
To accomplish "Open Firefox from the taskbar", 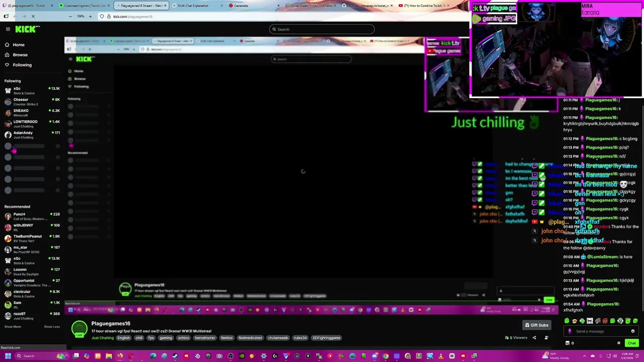I will 120,356.
